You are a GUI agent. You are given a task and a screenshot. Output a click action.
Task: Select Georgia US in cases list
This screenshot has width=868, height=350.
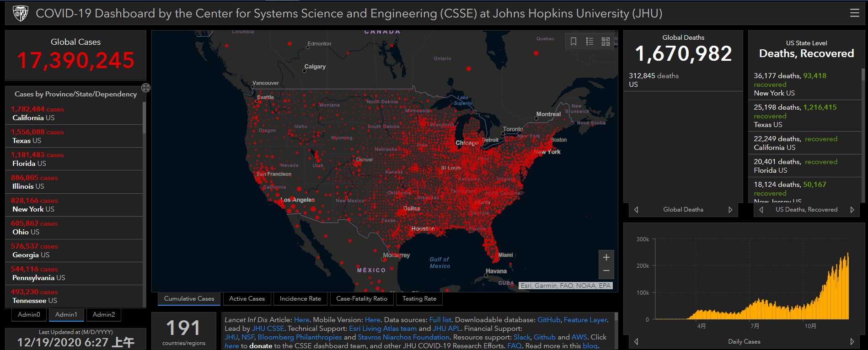click(74, 250)
